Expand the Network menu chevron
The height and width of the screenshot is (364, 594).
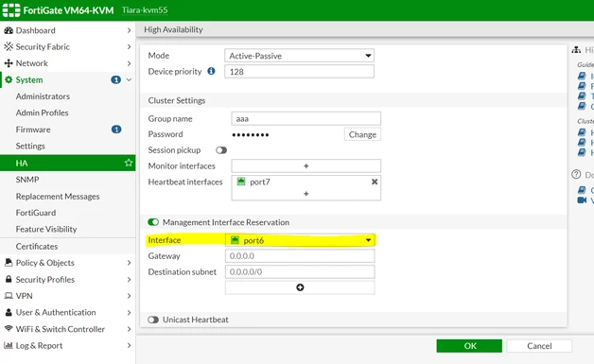[129, 63]
